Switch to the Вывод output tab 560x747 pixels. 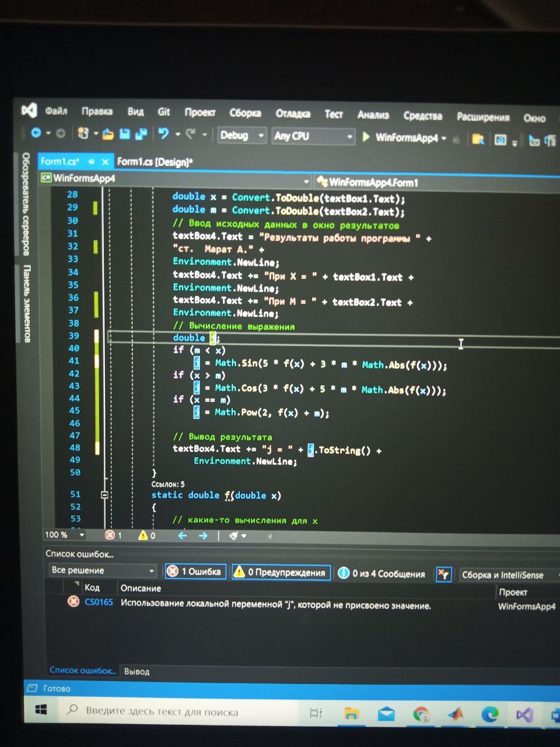[136, 671]
